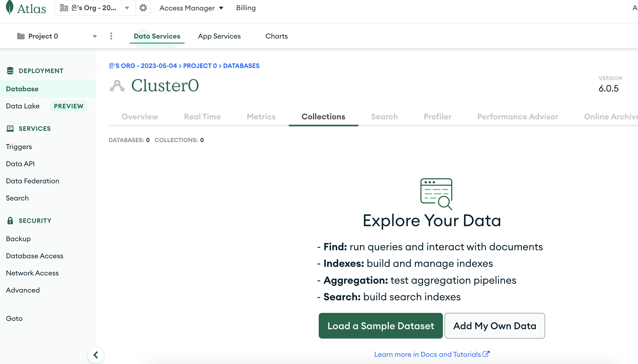This screenshot has height=364, width=638.
Task: Click the org breadcrumb link
Action: click(x=143, y=66)
